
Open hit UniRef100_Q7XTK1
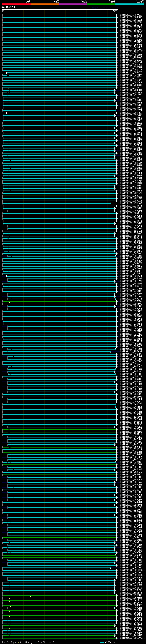click(131, 42)
